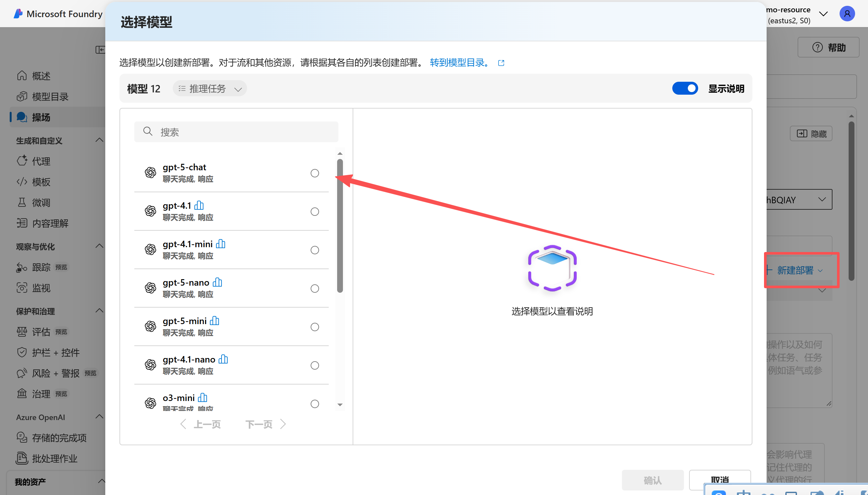The height and width of the screenshot is (495, 868).
Task: Click the model list scrollbar down arrow
Action: (340, 405)
